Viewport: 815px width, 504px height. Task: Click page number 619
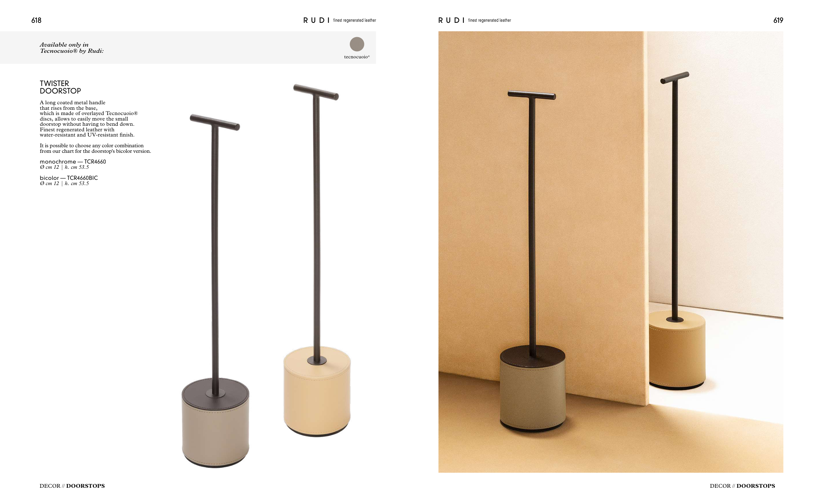pos(778,20)
